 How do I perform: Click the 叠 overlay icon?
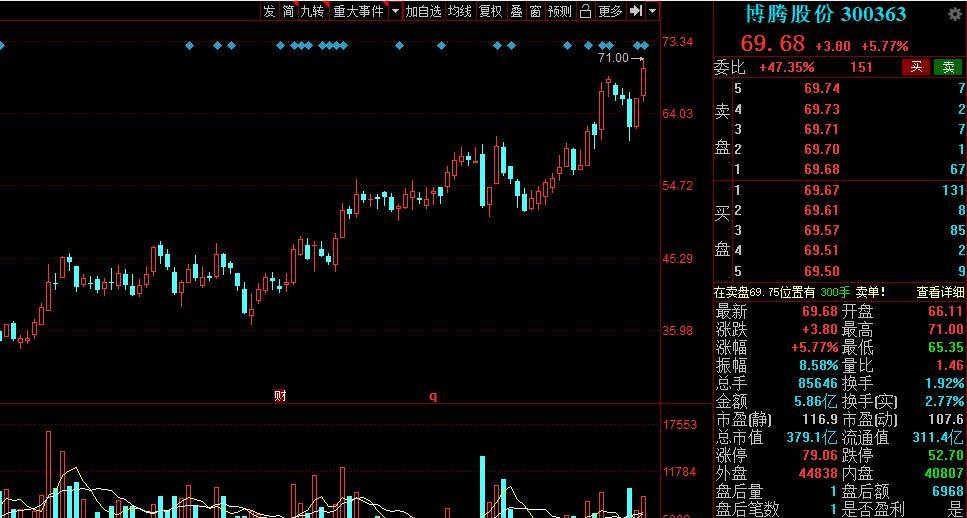516,11
